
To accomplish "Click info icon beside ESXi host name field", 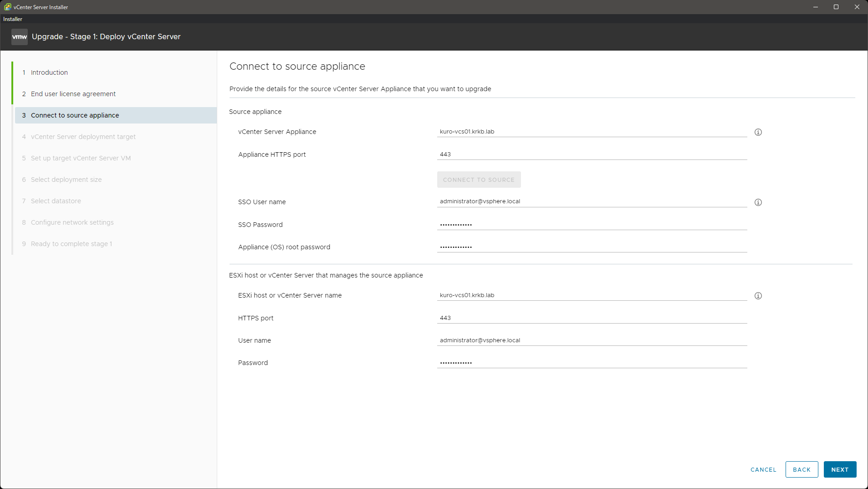I will [758, 296].
